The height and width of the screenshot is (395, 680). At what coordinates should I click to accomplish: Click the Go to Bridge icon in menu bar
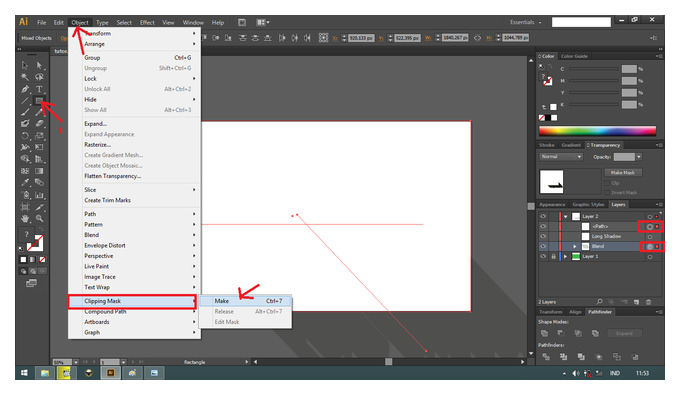tap(242, 22)
